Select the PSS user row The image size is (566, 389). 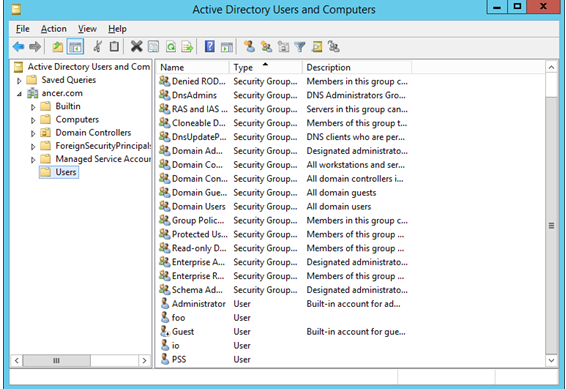tap(283, 359)
